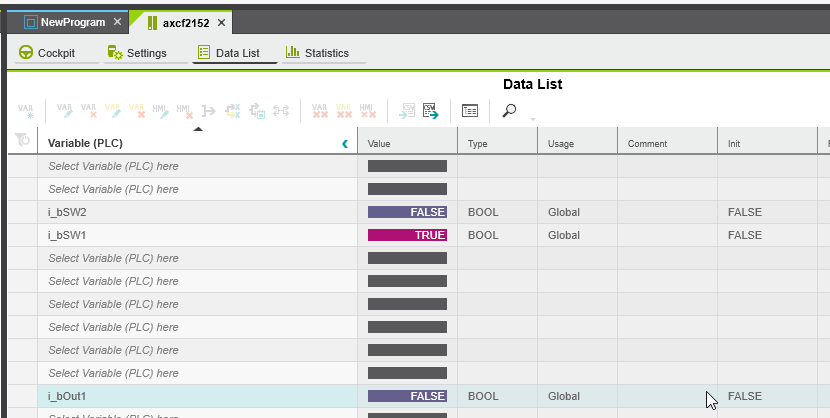830x418 pixels.
Task: Click the branching arrow connect icon
Action: point(209,111)
